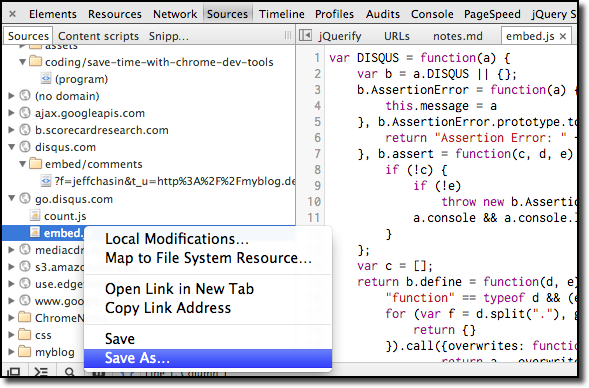The image size is (589, 388).
Task: Choose Save As… from context menu
Action: pyautogui.click(x=208, y=358)
